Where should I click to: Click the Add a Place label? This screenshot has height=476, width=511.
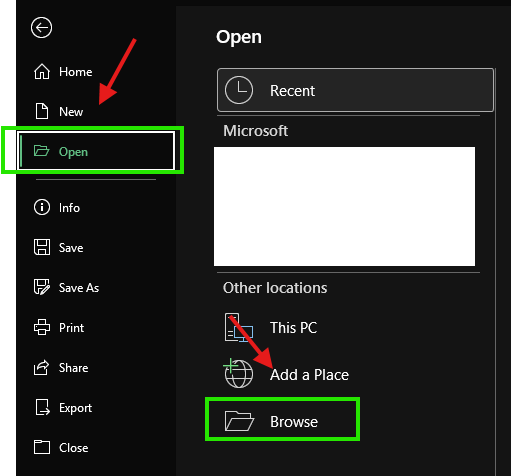click(309, 375)
